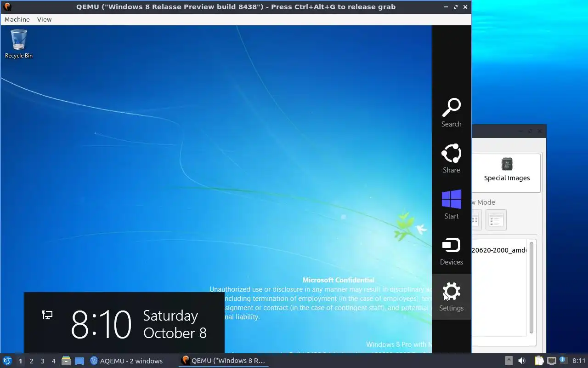
Task: Click the icon view mode button in AQEMU
Action: click(x=476, y=220)
